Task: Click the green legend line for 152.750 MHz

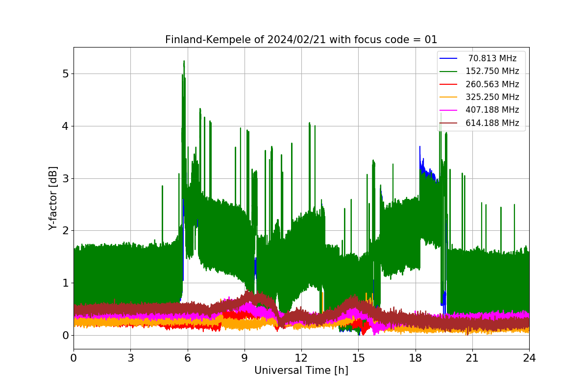Action: click(449, 72)
